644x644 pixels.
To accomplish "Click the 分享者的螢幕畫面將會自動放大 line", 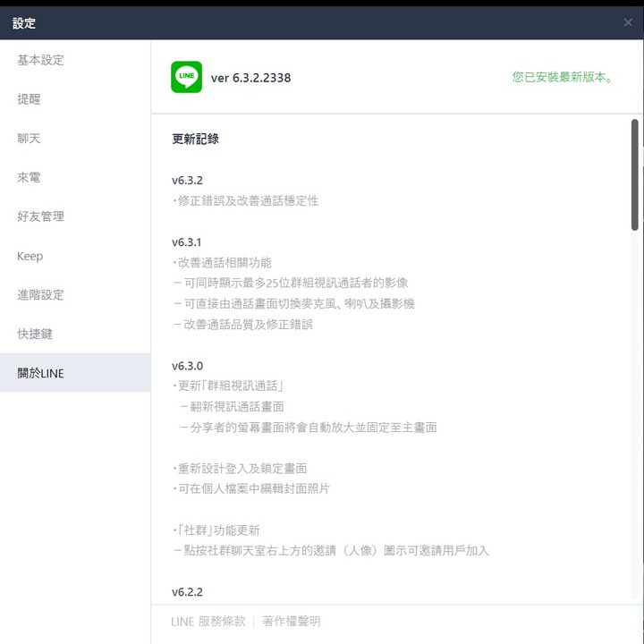I will 309,428.
